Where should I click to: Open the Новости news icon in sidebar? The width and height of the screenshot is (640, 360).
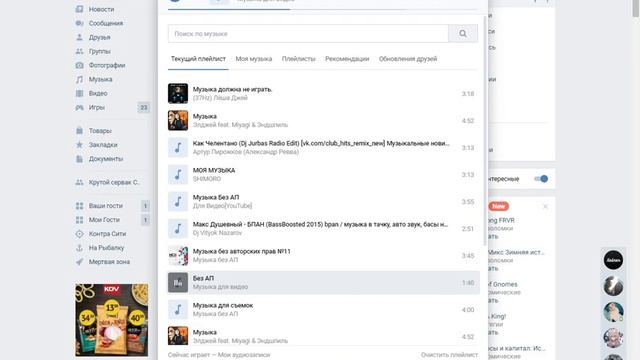pos(80,9)
